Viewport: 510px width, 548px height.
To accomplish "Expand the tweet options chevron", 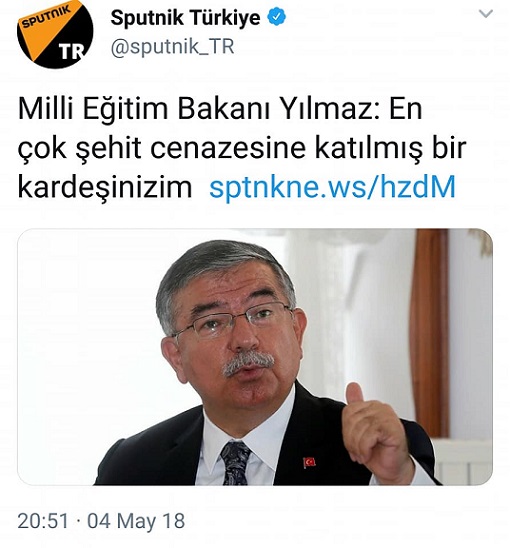I will 485,14.
